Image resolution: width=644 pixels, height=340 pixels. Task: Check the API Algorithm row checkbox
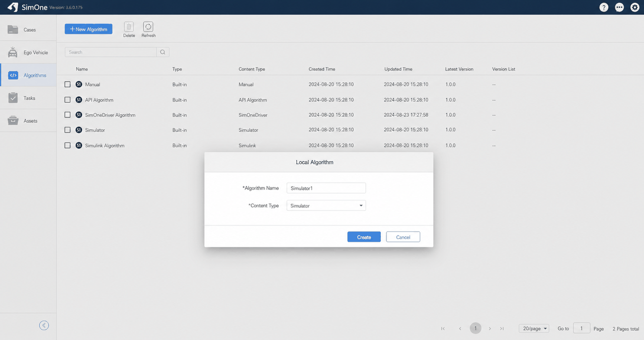point(67,100)
